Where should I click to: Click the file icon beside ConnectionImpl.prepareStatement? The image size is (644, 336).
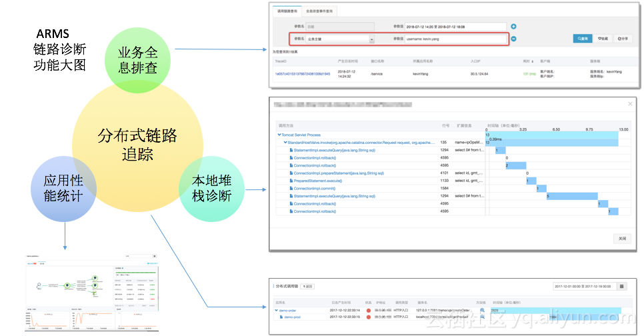(x=291, y=173)
